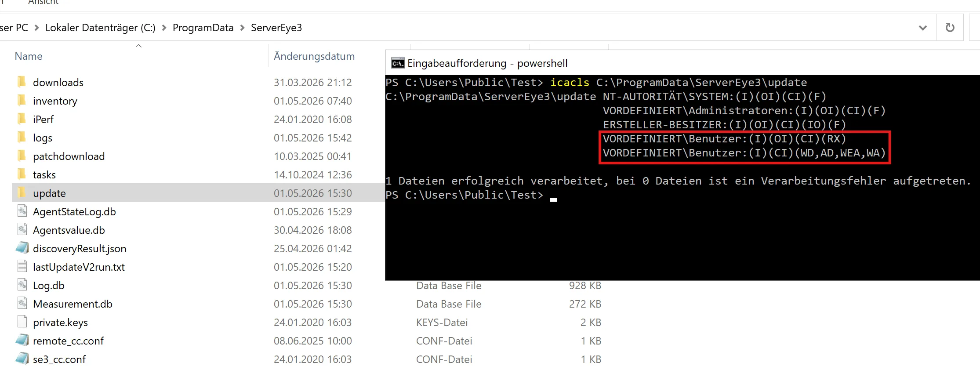Select the discoveryResult.json file icon

point(22,248)
